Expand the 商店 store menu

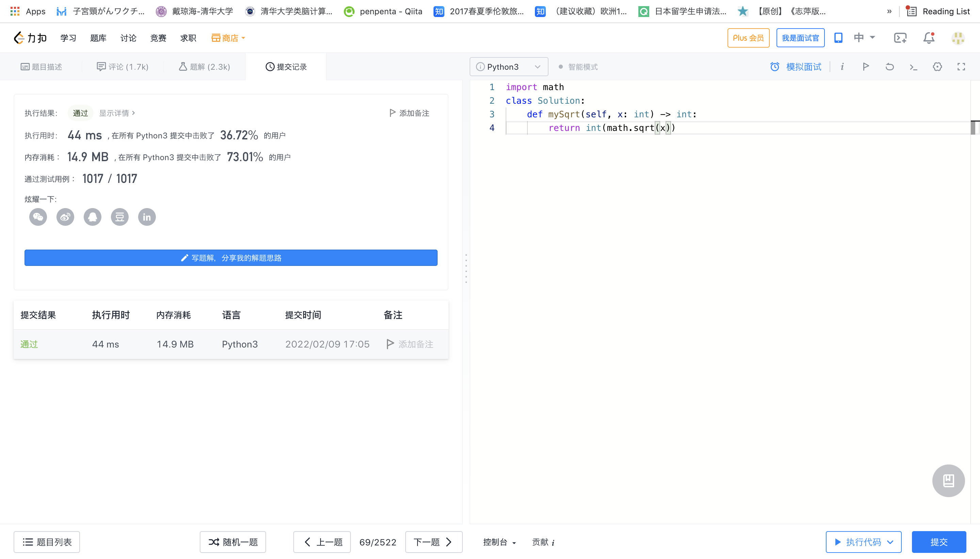(x=228, y=38)
